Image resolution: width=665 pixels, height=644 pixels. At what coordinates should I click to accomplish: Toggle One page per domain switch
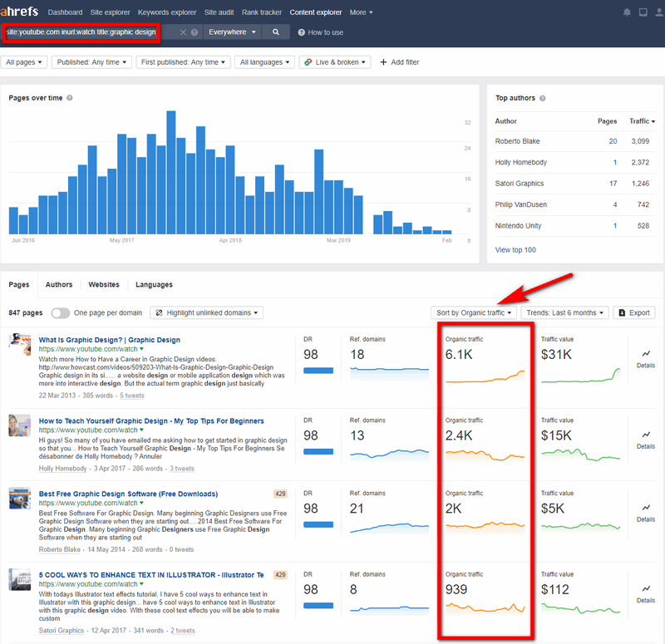60,313
